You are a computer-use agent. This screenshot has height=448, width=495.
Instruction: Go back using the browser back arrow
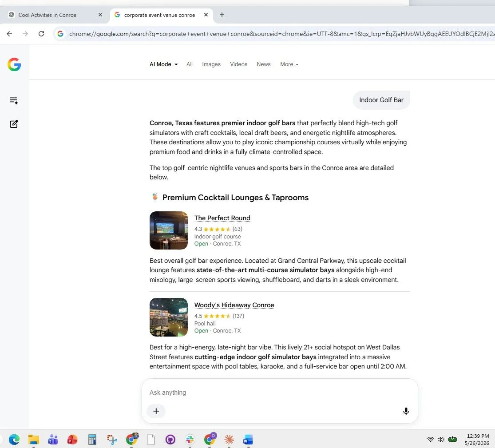click(x=9, y=34)
